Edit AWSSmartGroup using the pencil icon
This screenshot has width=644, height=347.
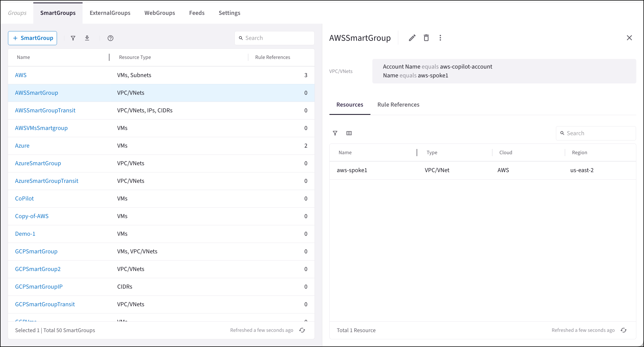pyautogui.click(x=412, y=38)
